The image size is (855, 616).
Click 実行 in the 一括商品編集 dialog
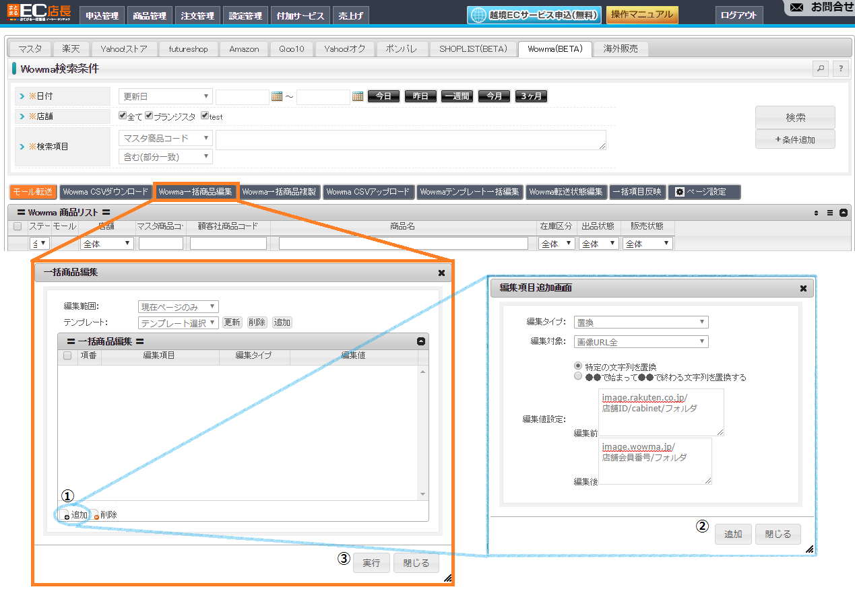[371, 563]
